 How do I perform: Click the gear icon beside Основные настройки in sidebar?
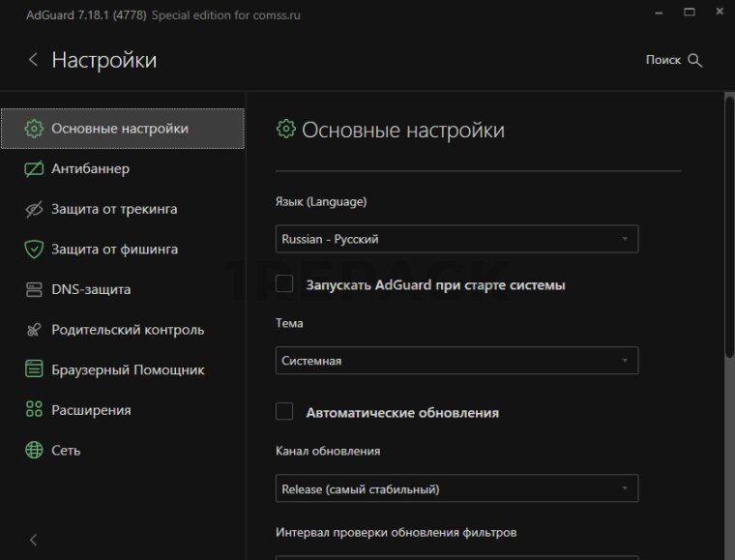coord(34,129)
